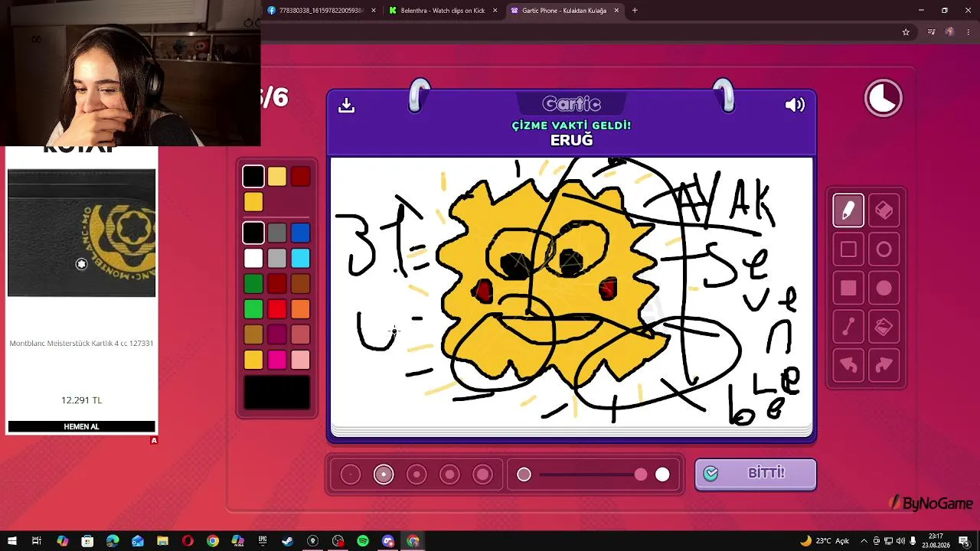
Task: Show hidden icons in the system tray
Action: (x=864, y=541)
